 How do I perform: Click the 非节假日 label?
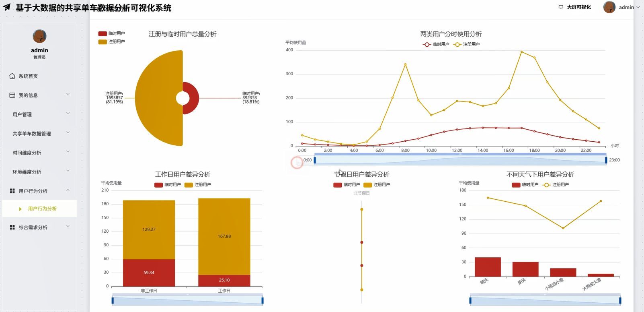(361, 193)
